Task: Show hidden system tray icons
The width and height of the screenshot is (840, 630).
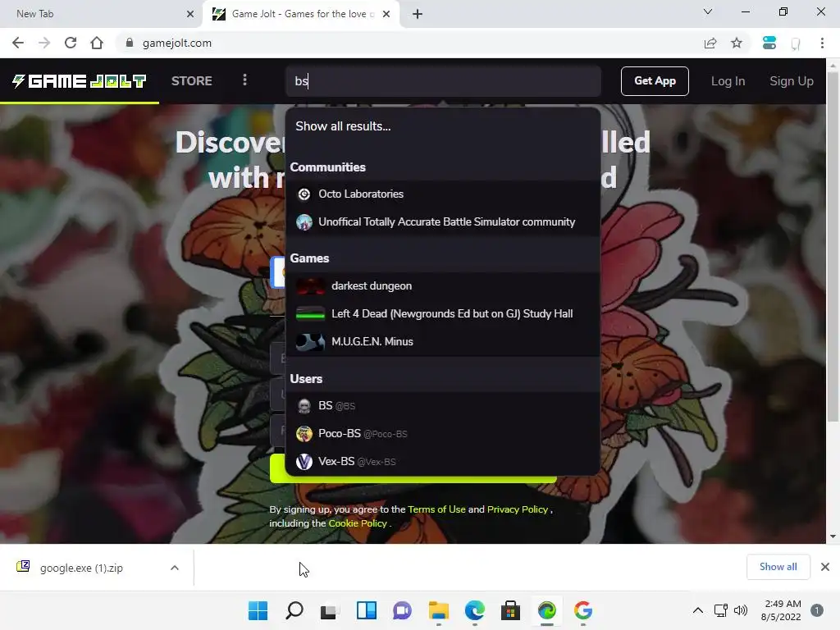Action: [x=697, y=610]
